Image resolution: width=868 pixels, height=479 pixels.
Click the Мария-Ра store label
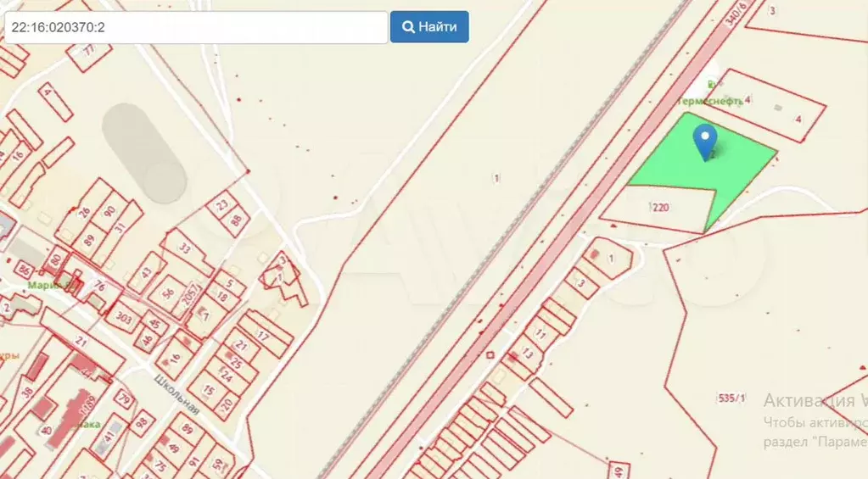52,286
